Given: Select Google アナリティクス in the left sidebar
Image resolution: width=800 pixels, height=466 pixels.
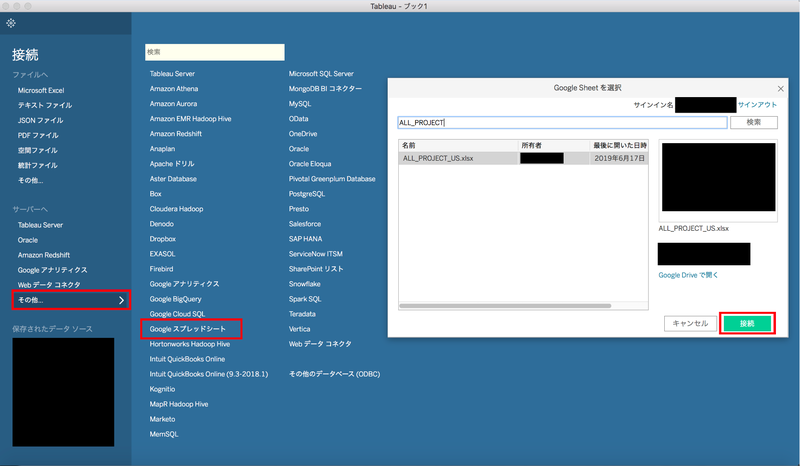Looking at the screenshot, I should click(53, 270).
